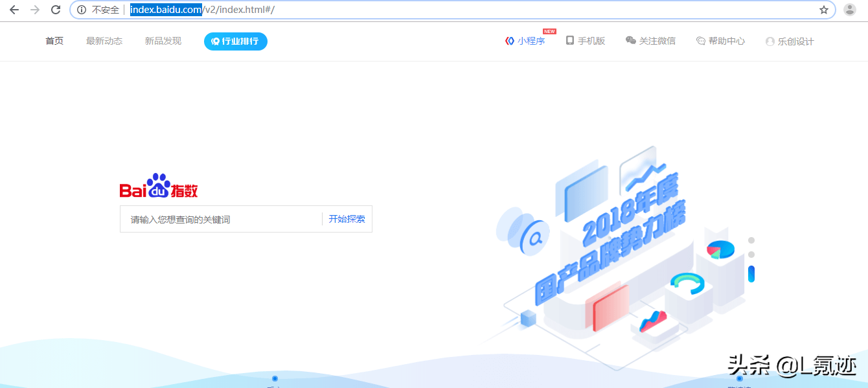Viewport: 868px width, 388px height.
Task: Open the 2018年度国产品牌势力榜 banner illustration
Action: pos(615,259)
